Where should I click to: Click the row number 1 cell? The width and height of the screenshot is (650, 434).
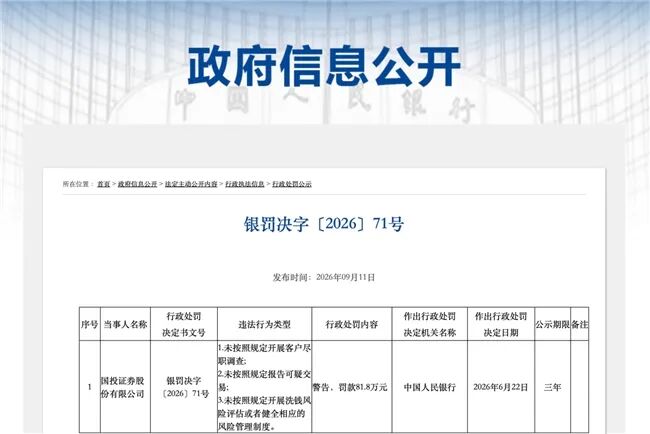point(90,387)
